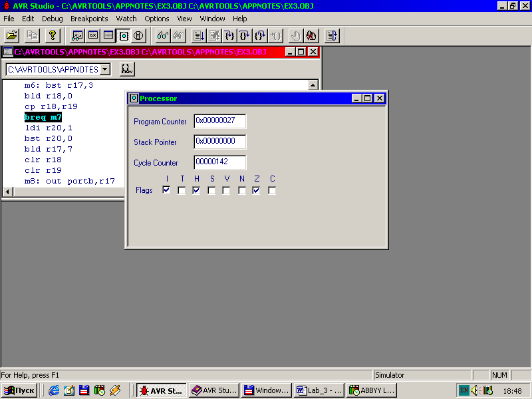This screenshot has width=532, height=399.
Task: Switch to the ABBYY L... taskbar button
Action: pos(372,390)
